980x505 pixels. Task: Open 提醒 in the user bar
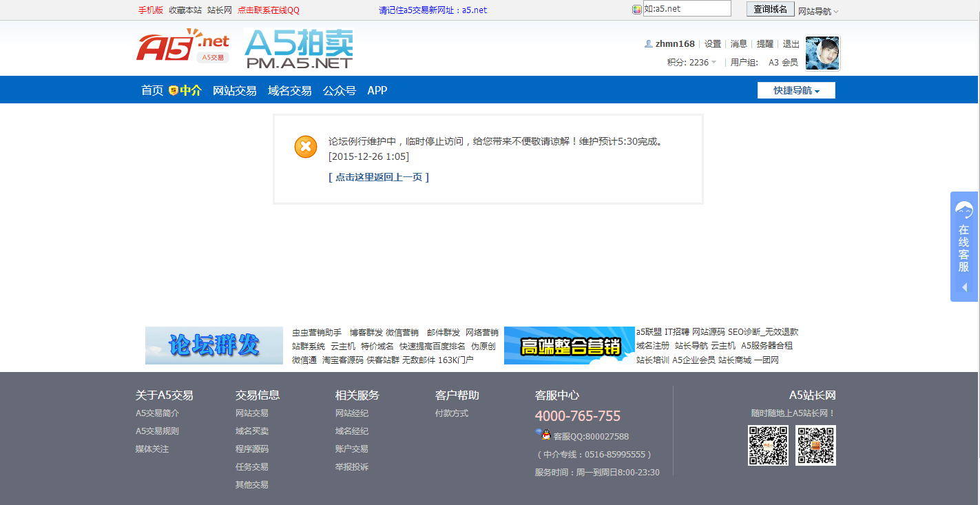click(765, 43)
